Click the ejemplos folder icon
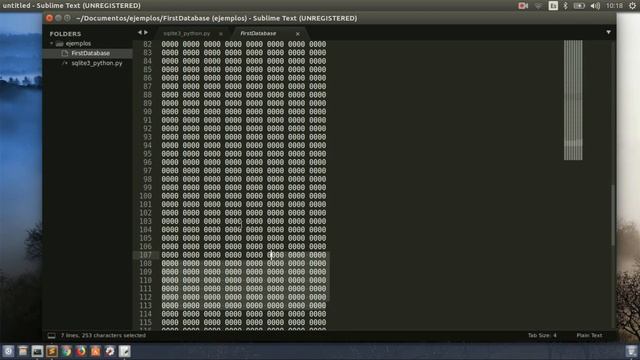This screenshot has height=360, width=640. point(60,43)
